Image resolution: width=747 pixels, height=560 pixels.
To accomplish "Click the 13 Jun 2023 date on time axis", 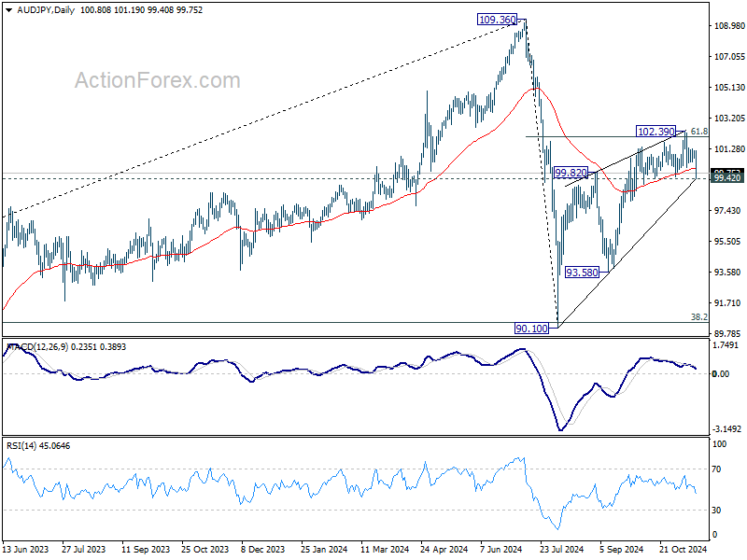I will [x=26, y=549].
